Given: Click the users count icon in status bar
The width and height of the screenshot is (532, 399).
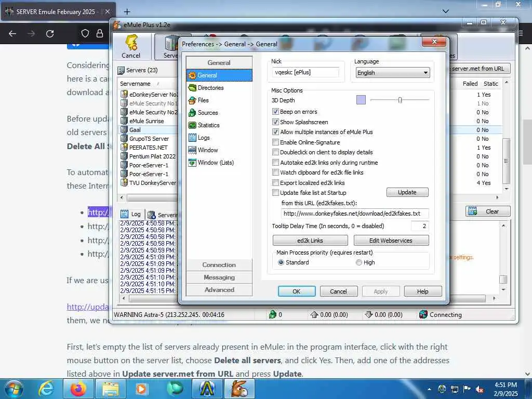Looking at the screenshot, I should [x=272, y=314].
